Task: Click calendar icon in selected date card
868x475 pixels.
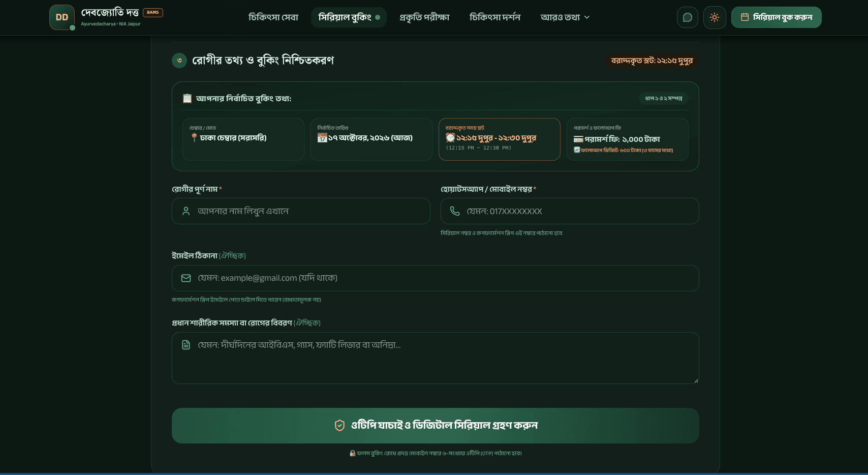Action: coord(322,138)
